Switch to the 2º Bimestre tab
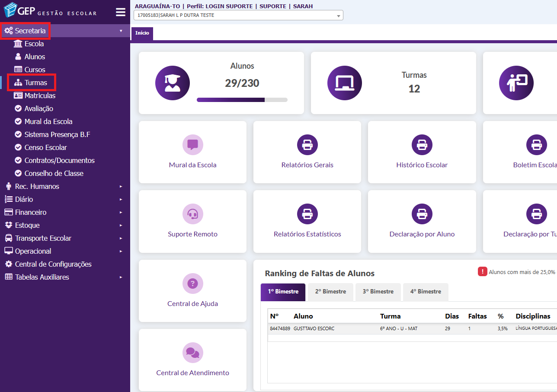Screen dimensions: 557x392 click(x=330, y=292)
